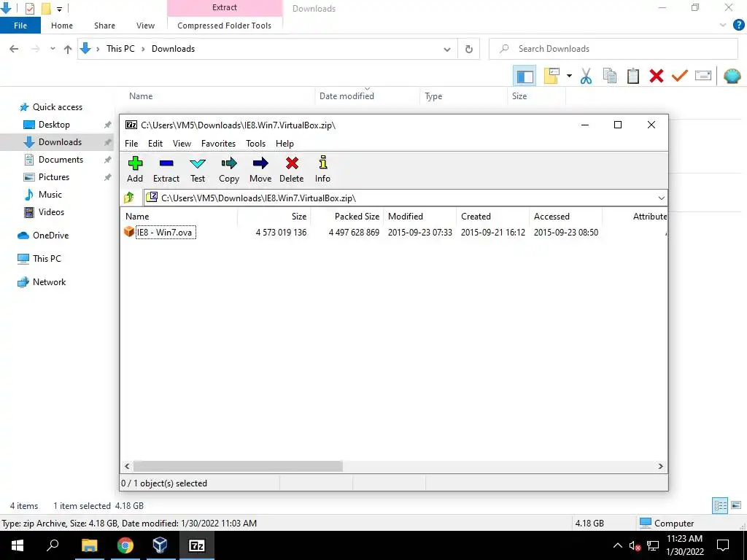This screenshot has width=747, height=560.
Task: Click the scissors Cut icon in Explorer
Action: [586, 76]
